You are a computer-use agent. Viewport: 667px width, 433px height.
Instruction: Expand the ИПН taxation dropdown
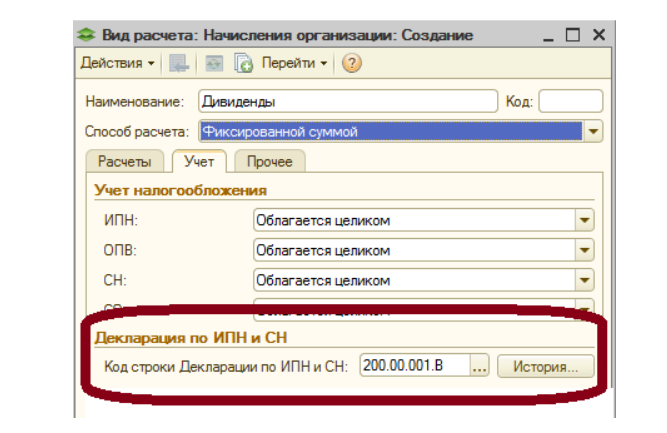pos(584,220)
